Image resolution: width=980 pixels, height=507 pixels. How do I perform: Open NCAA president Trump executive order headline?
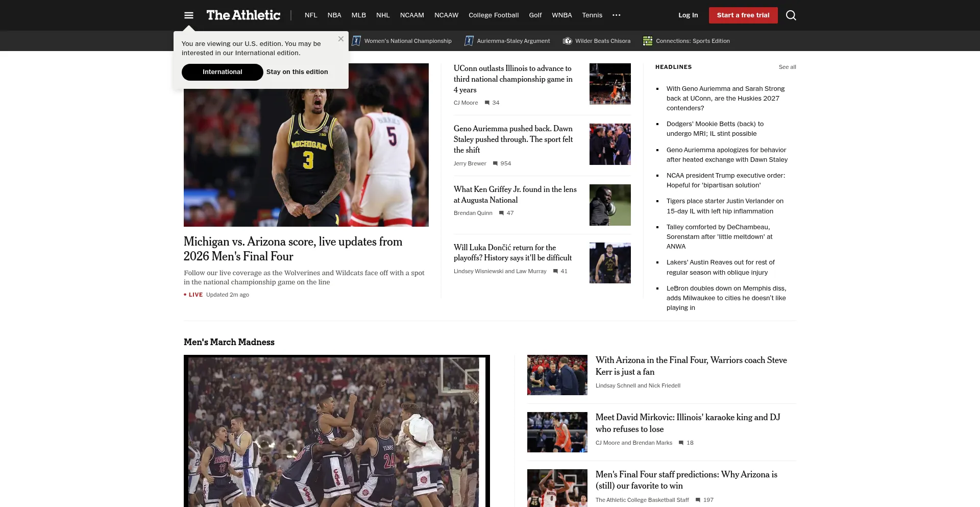point(726,180)
